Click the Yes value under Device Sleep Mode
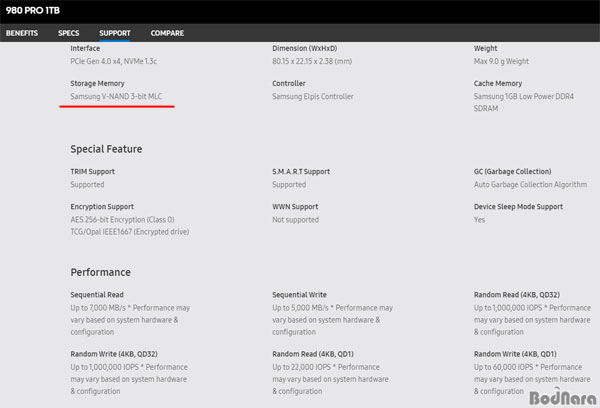 pyautogui.click(x=479, y=220)
